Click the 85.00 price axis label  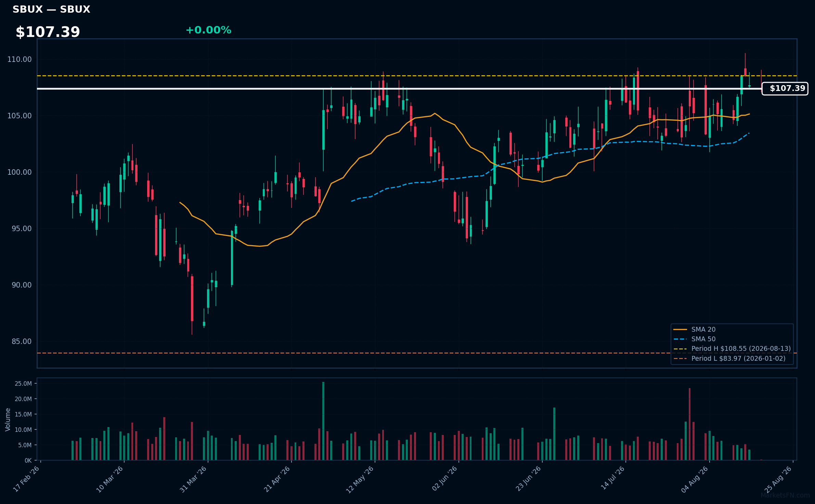click(22, 342)
